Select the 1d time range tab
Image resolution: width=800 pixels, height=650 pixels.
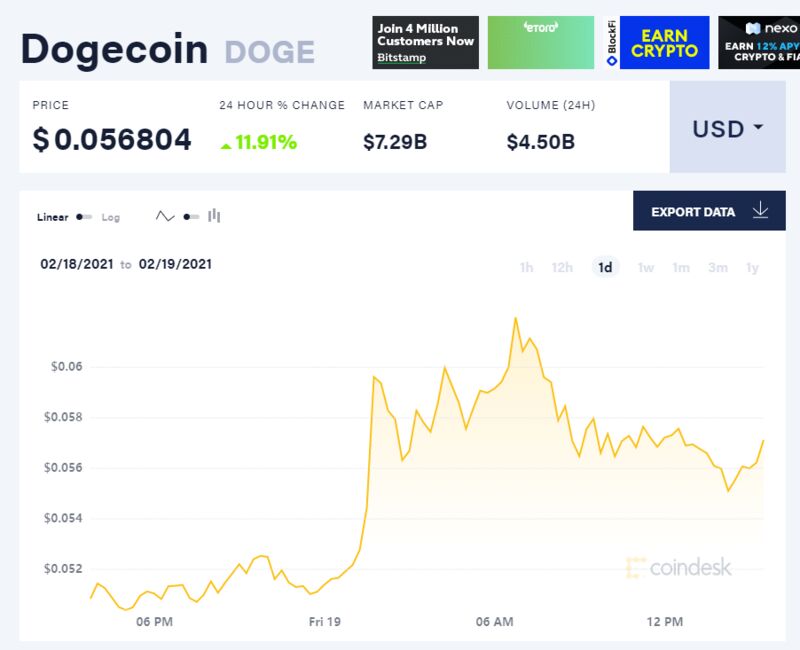[x=605, y=267]
